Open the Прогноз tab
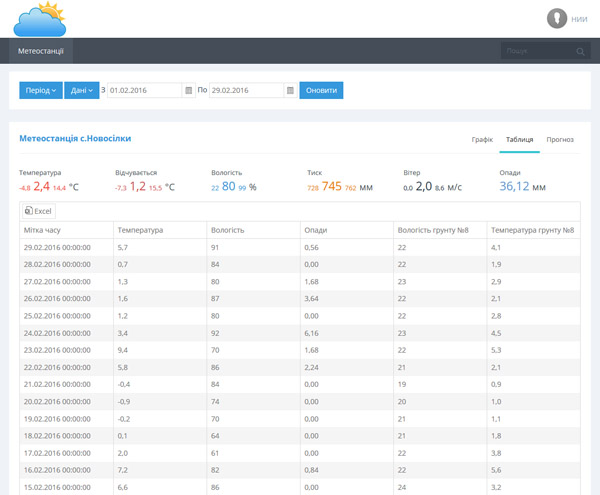 click(x=560, y=140)
